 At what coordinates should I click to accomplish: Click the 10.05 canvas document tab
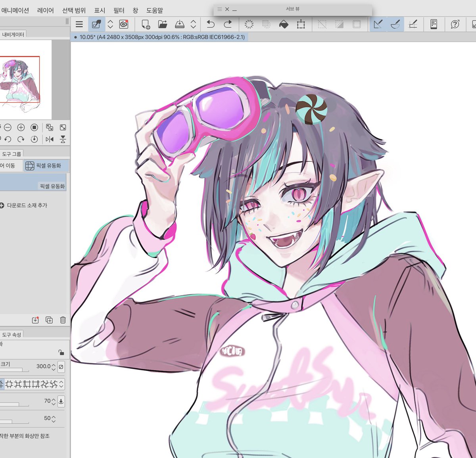tap(159, 37)
